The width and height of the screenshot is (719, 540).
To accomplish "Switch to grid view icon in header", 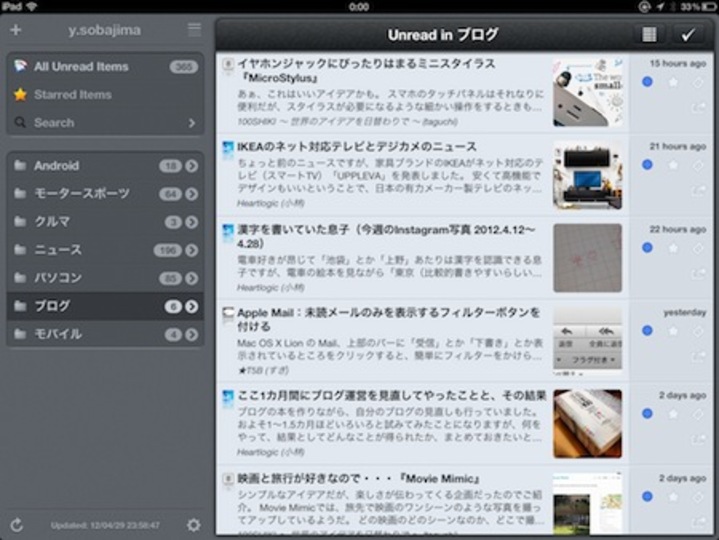I will [649, 35].
